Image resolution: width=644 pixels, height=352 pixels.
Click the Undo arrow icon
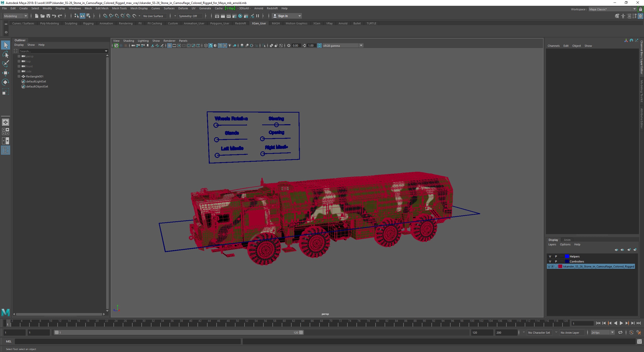point(54,16)
